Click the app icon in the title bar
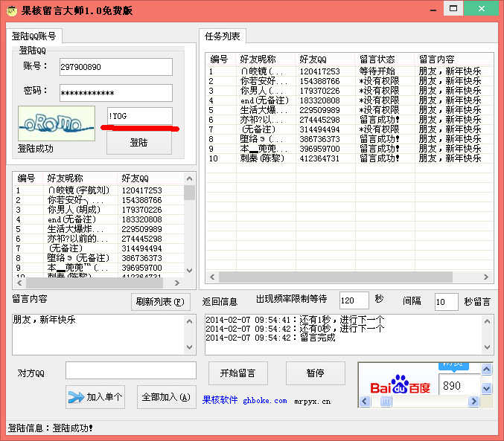The width and height of the screenshot is (504, 441). coord(12,11)
